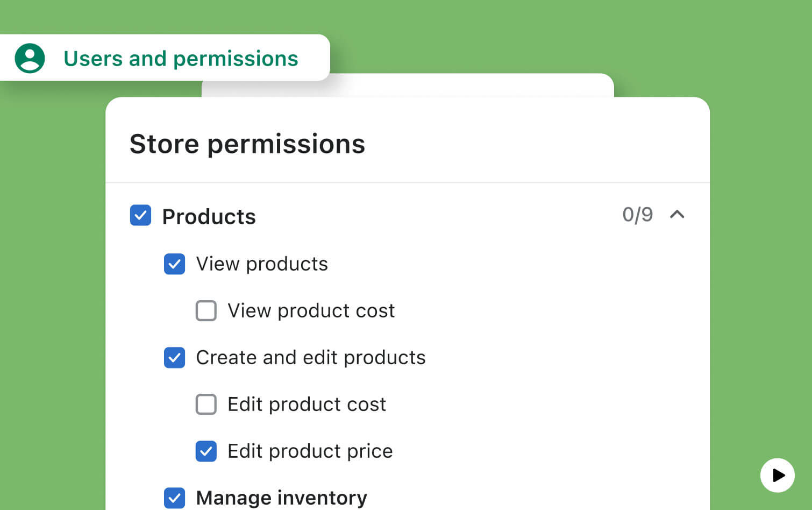The image size is (812, 510).
Task: Uncheck the View products checkbox
Action: [x=174, y=264]
